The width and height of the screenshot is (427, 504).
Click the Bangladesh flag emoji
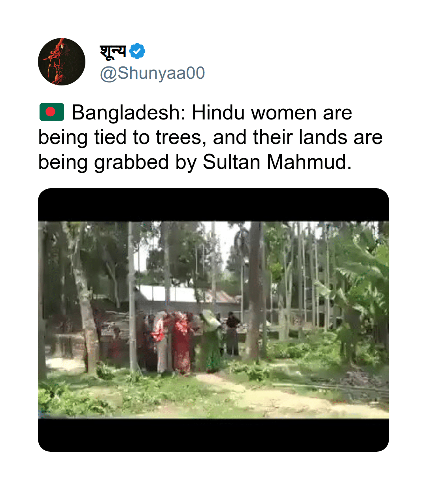click(x=52, y=112)
